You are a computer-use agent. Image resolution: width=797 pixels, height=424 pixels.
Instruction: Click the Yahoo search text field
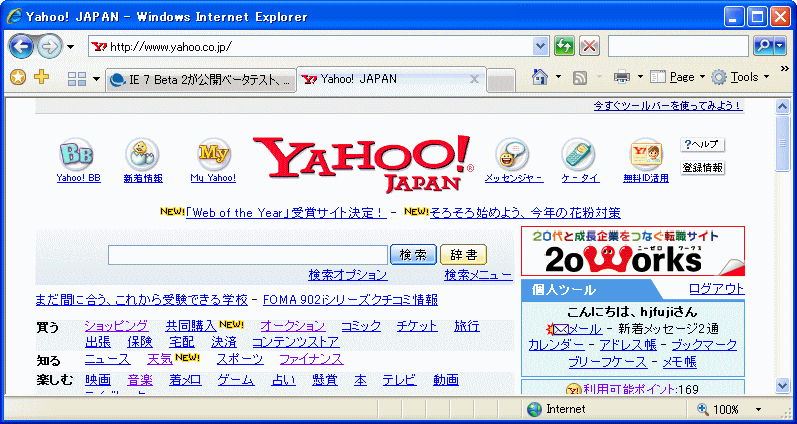pos(248,255)
